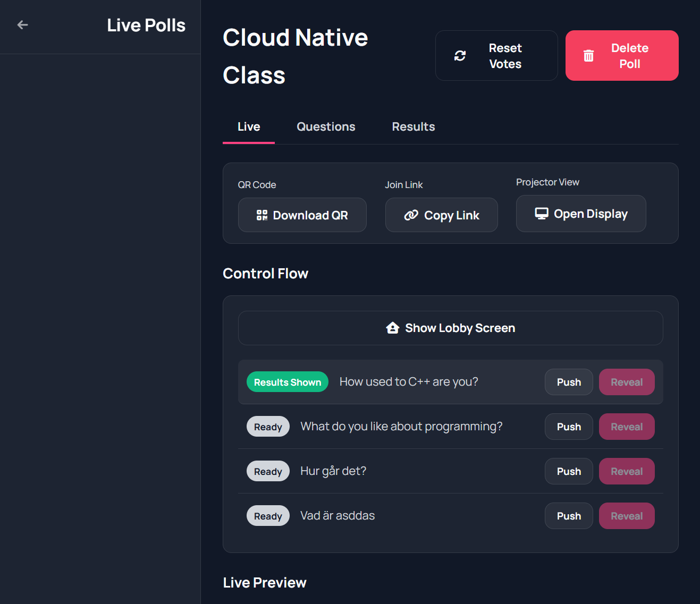
Task: Push the Vad är asddas question
Action: point(568,515)
